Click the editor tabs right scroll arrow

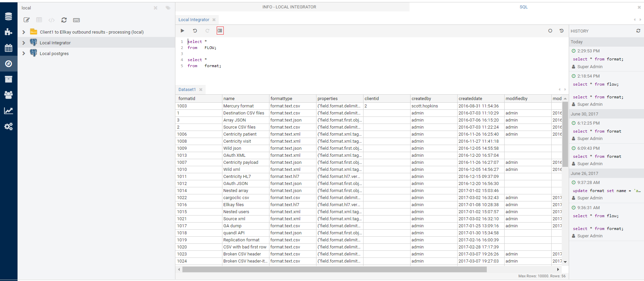[640, 20]
